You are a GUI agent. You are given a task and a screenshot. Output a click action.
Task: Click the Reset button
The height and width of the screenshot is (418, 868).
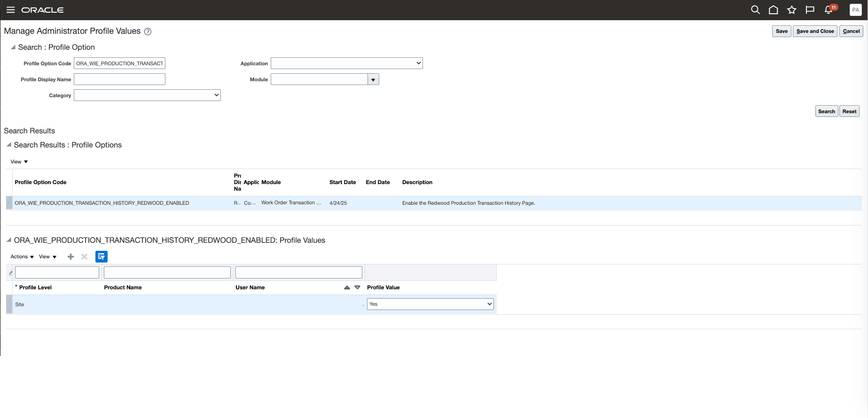(x=849, y=111)
